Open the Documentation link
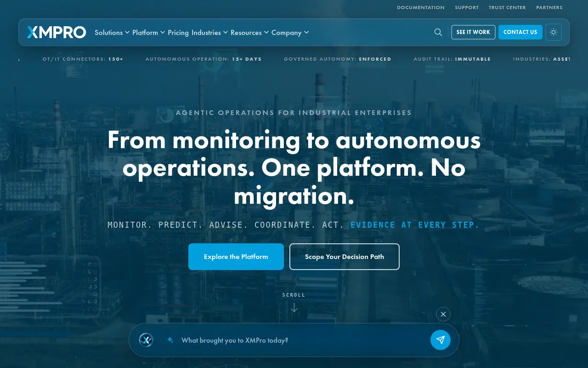Screen dimensions: 588x368 pyautogui.click(x=421, y=7)
